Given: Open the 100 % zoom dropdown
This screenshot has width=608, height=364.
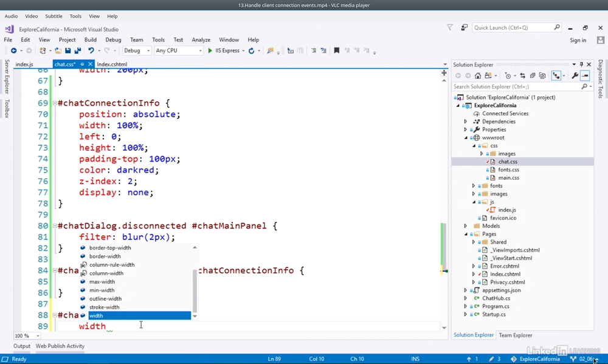Looking at the screenshot, I should (x=38, y=335).
